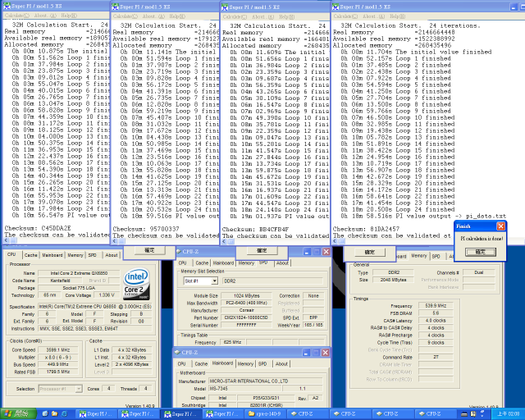Select the About tab in CPU-Z slot selection window
Viewport: 525px width, 420px height.
[282, 263]
